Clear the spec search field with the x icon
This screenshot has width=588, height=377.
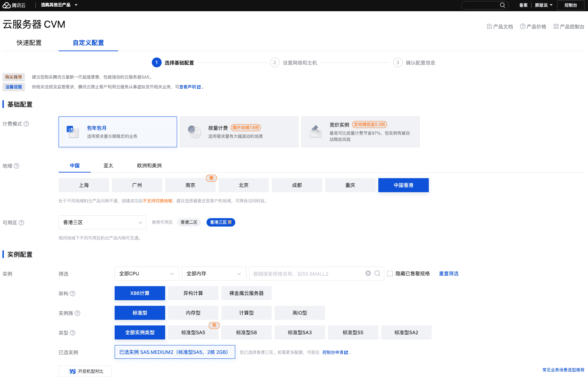coord(368,273)
